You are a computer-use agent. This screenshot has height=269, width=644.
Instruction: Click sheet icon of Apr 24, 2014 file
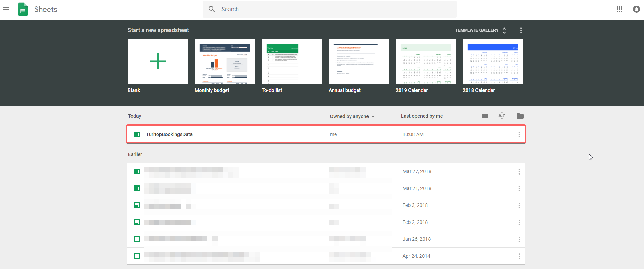(137, 256)
